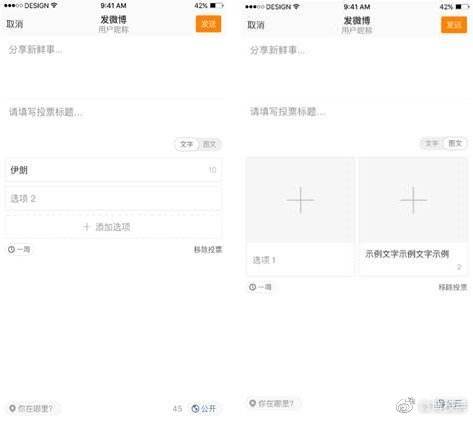The image size is (473, 421).
Task: Tap 移除投票 in the right screen
Action: [453, 287]
